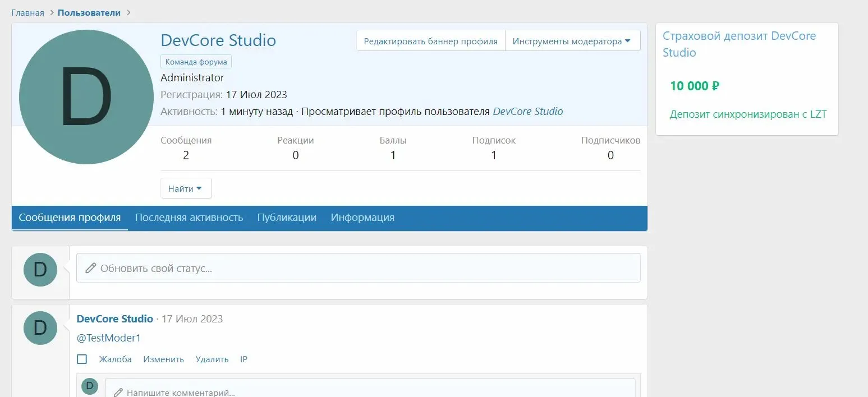This screenshot has width=868, height=397.
Task: Select the Информация tab
Action: pos(362,218)
